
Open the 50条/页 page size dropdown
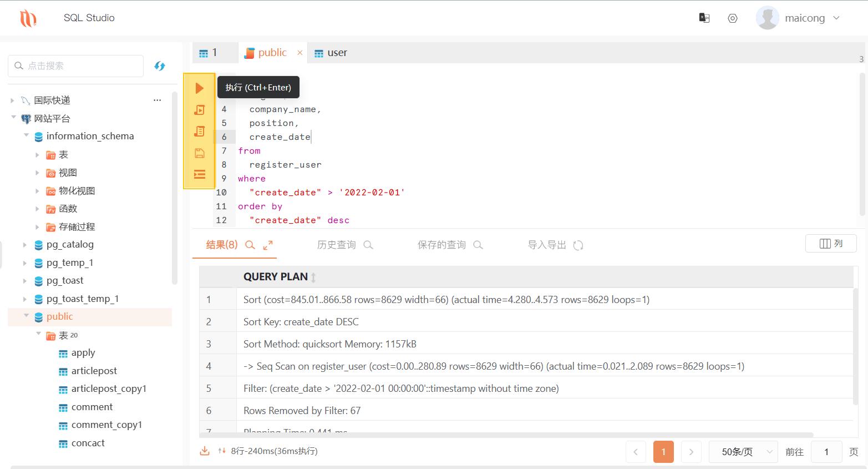point(743,451)
